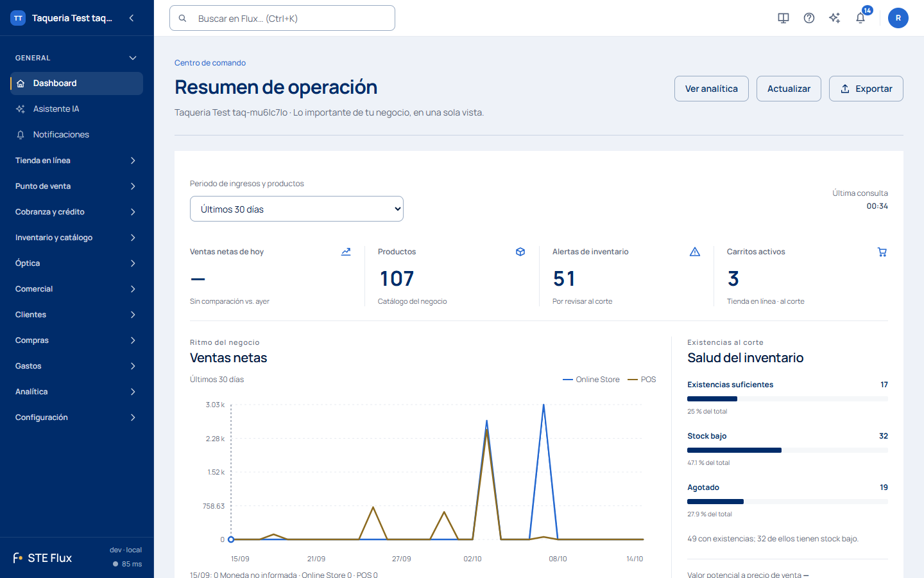Click the TT store logo icon
The image size is (924, 578).
pyautogui.click(x=18, y=18)
